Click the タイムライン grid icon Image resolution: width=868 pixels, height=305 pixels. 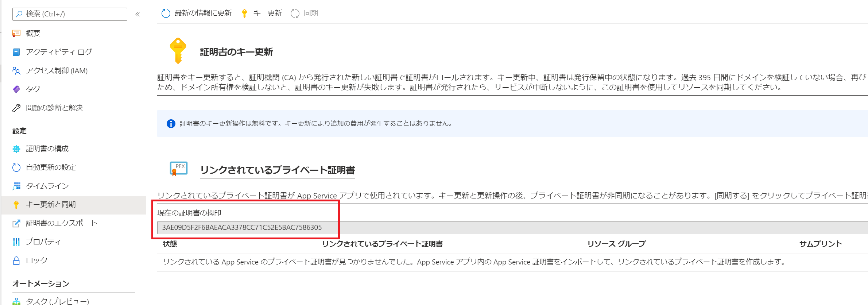[x=16, y=186]
